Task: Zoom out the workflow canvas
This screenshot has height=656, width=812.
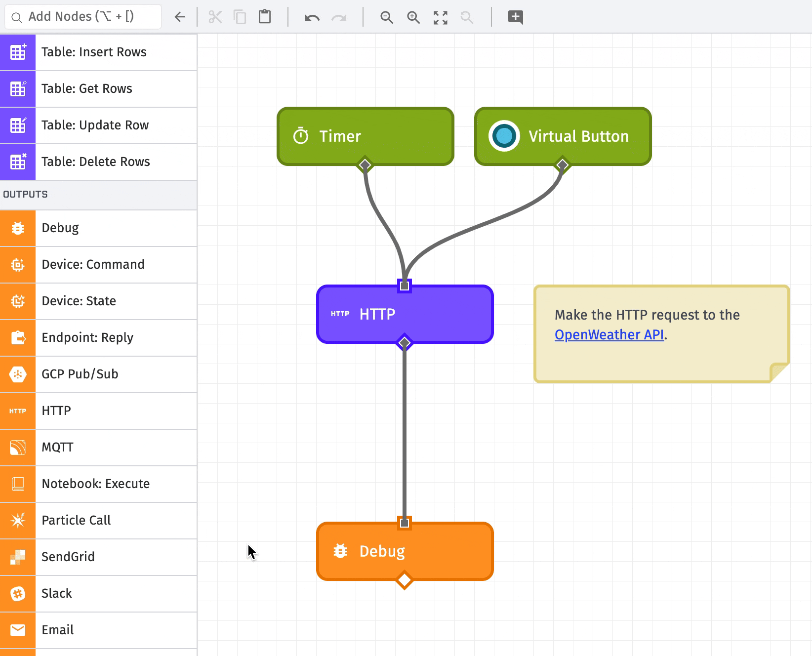Action: coord(386,17)
